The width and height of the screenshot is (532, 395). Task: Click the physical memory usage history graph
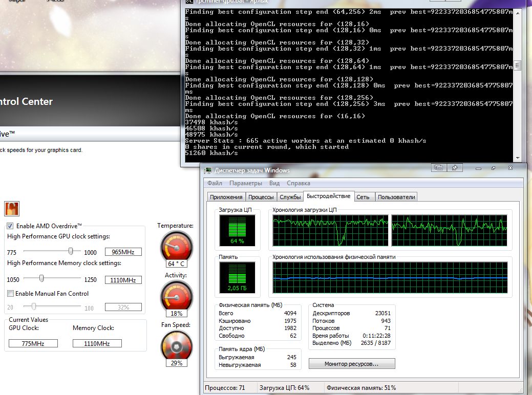(x=390, y=277)
